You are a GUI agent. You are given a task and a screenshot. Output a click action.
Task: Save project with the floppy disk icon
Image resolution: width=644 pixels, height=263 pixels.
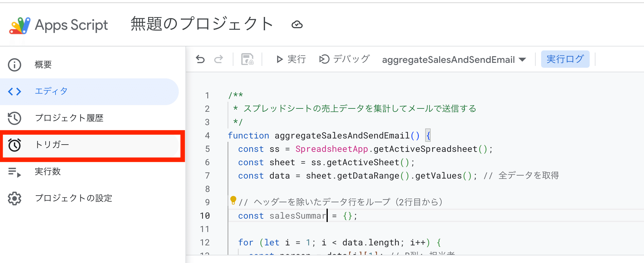click(247, 59)
